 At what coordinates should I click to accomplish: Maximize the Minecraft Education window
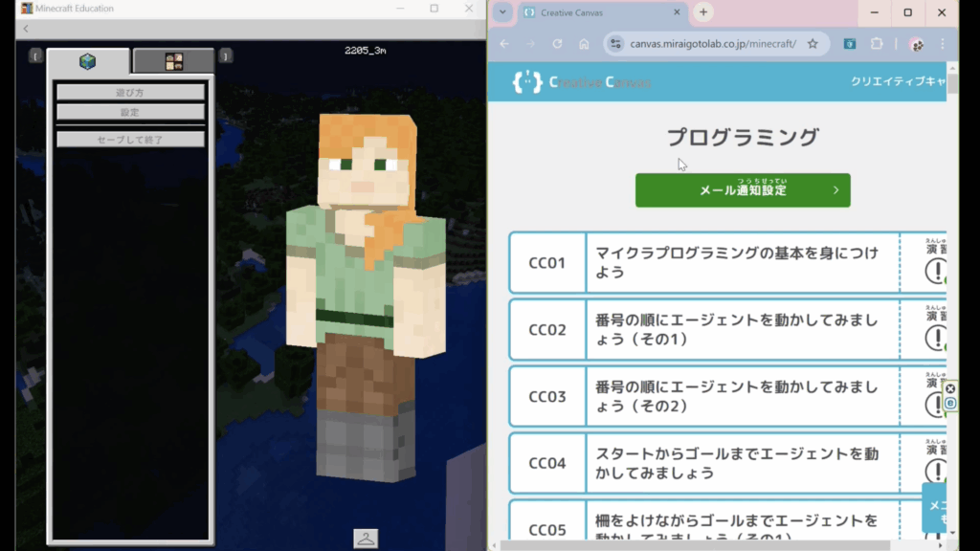click(434, 8)
